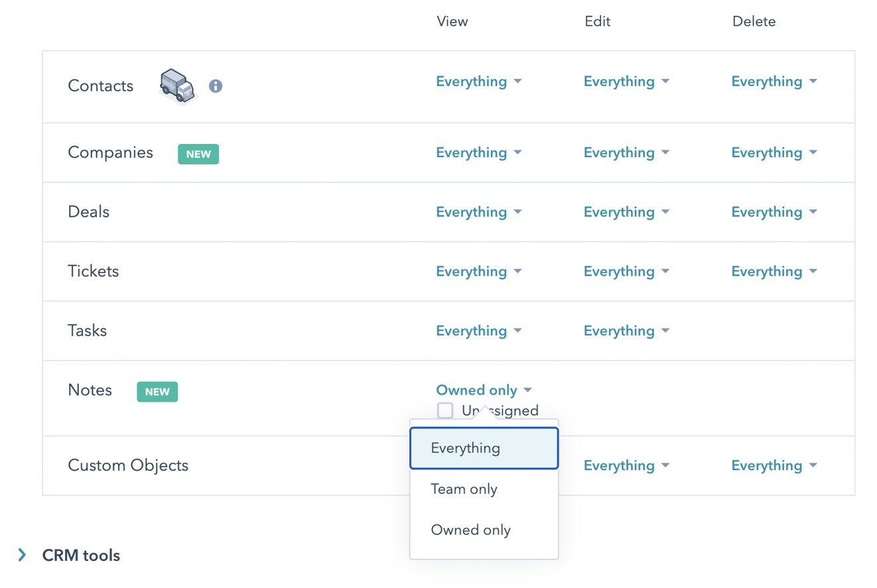877x588 pixels.
Task: Open the Delete dropdown for Custom Objects
Action: tap(774, 465)
